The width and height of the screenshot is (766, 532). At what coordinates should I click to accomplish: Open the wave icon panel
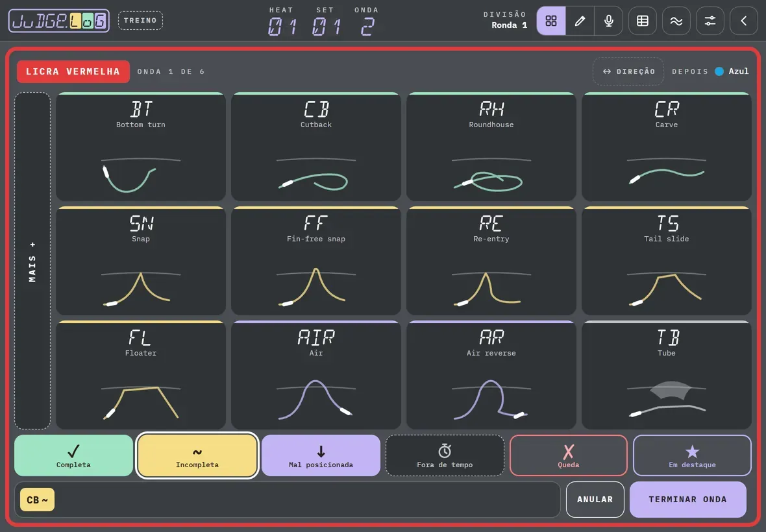tap(676, 21)
